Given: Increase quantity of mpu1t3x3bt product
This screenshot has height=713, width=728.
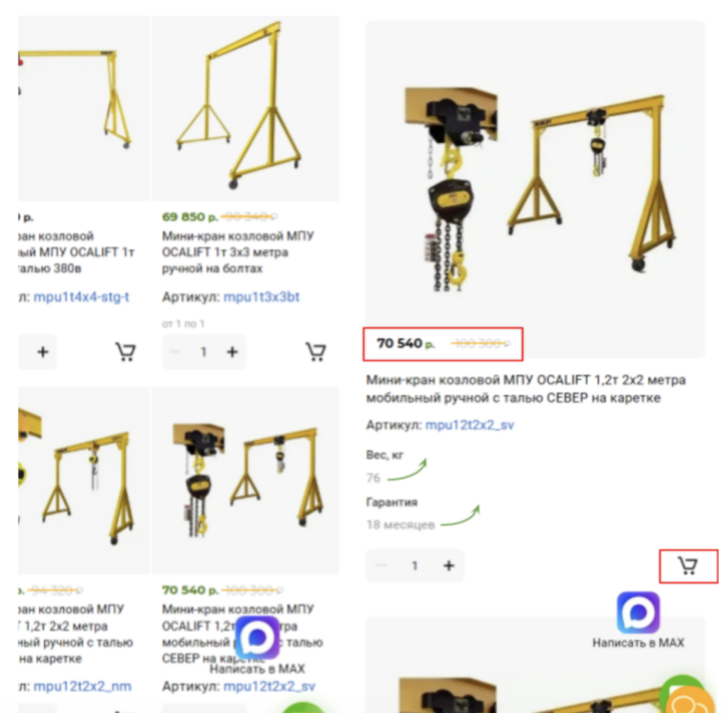Looking at the screenshot, I should point(232,352).
